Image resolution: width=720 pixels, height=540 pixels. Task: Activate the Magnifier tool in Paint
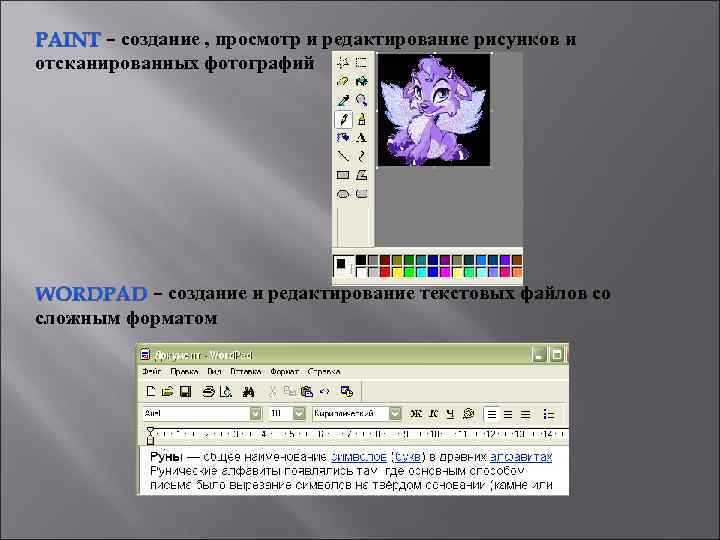coord(362,101)
